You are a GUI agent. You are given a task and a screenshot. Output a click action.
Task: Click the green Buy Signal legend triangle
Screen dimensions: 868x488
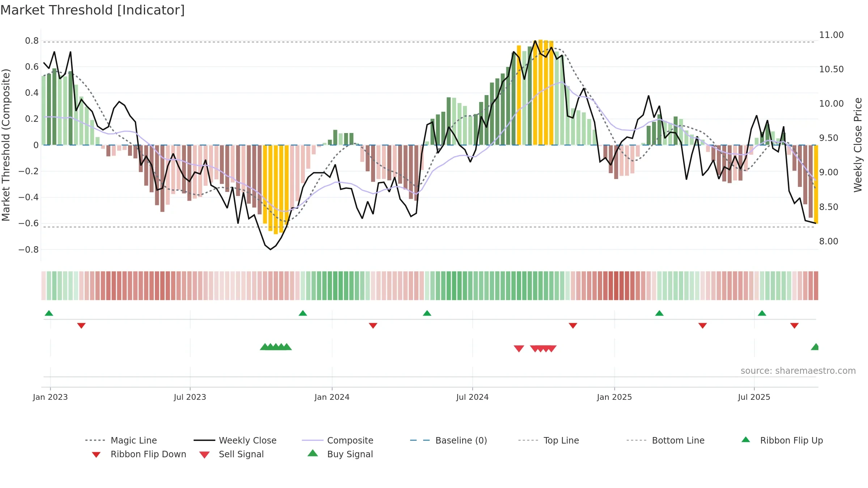[x=313, y=453]
